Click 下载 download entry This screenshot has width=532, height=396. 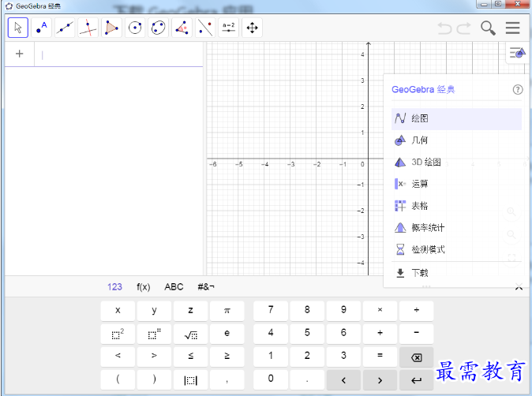pos(456,273)
